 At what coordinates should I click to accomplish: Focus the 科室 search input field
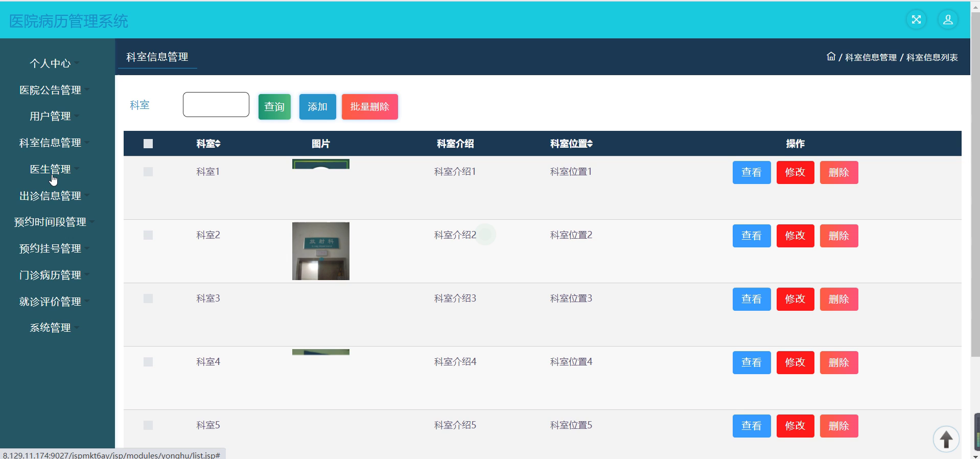(216, 104)
